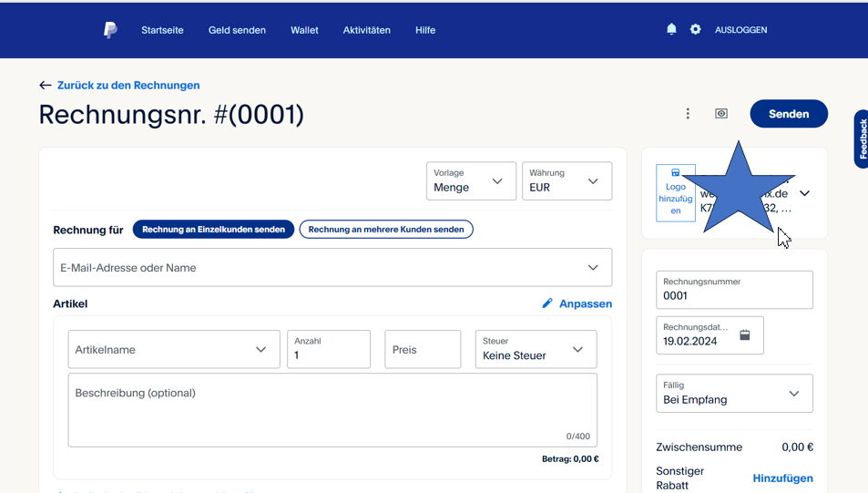Click the pencil icon beside Anpassen
The height and width of the screenshot is (493, 868).
(x=546, y=303)
